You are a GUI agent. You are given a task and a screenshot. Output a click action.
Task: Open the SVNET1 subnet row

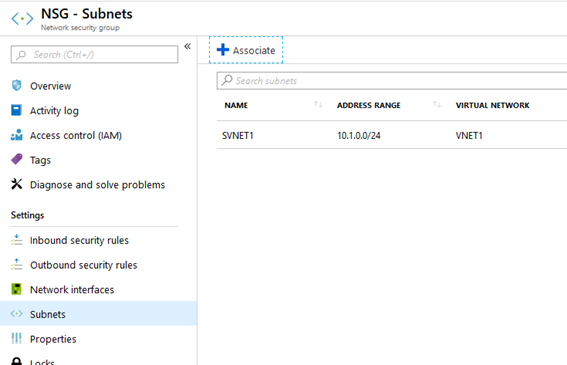click(x=392, y=135)
